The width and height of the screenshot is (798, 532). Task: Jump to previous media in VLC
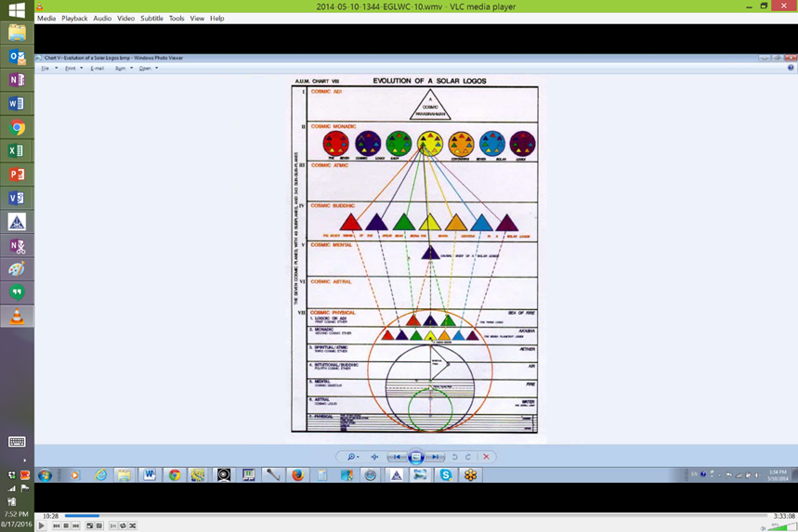pyautogui.click(x=57, y=526)
